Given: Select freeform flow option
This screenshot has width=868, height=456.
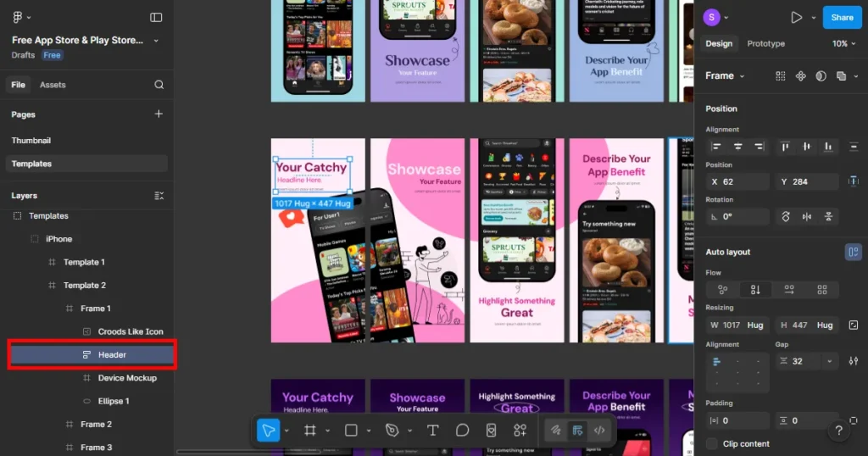Looking at the screenshot, I should (x=722, y=289).
